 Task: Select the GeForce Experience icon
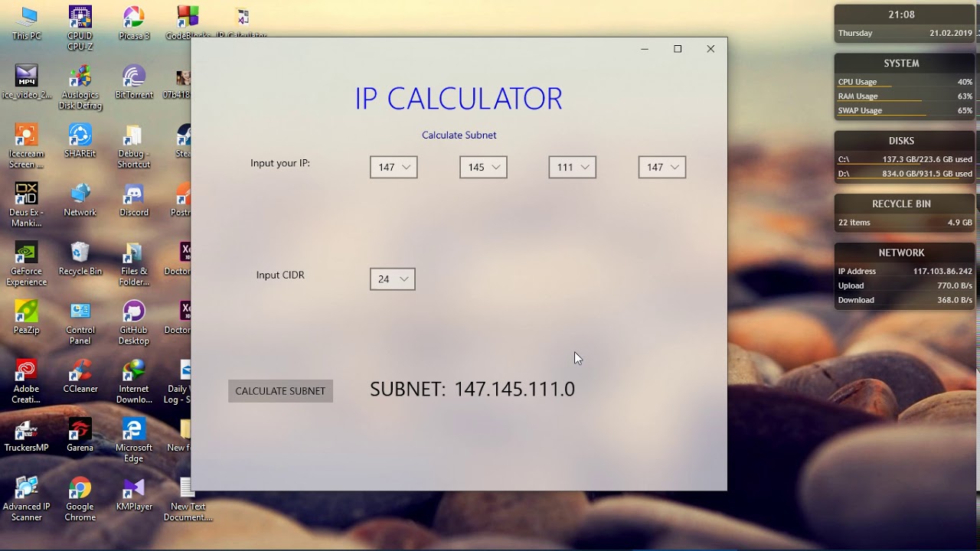coord(27,264)
